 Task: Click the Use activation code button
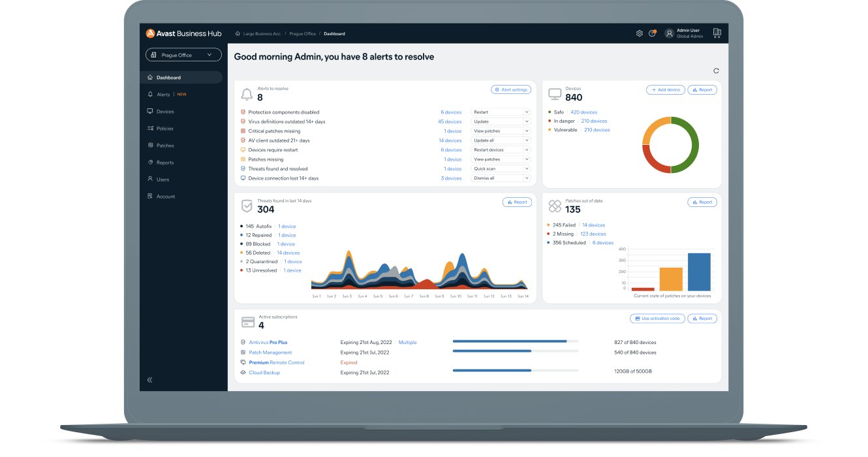(x=657, y=319)
